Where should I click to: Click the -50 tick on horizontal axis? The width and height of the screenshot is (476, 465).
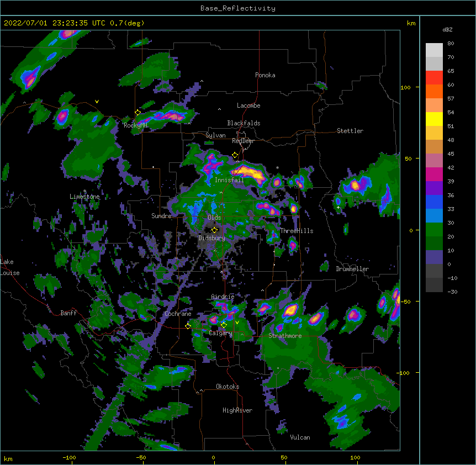(x=141, y=457)
